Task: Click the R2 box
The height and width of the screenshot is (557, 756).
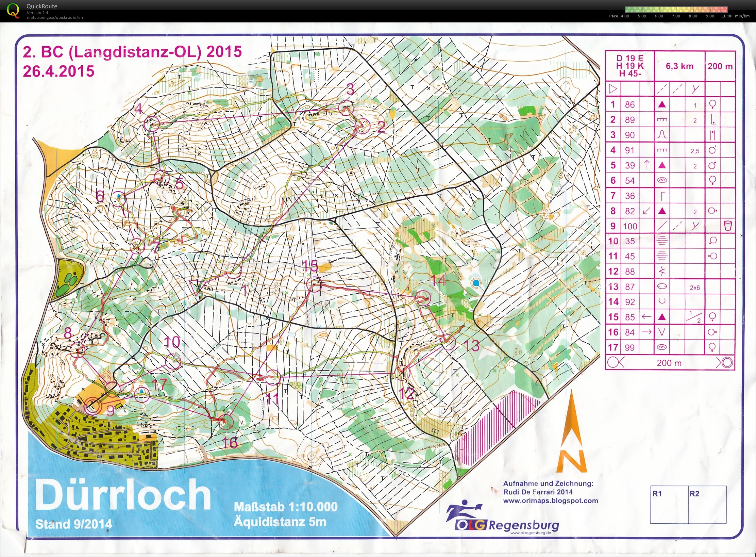Action: (x=707, y=504)
